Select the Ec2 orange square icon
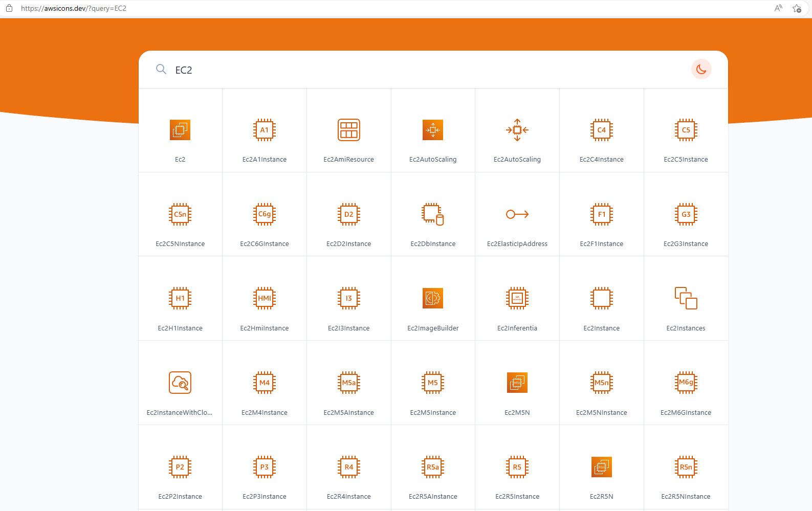The image size is (812, 511). (x=180, y=130)
